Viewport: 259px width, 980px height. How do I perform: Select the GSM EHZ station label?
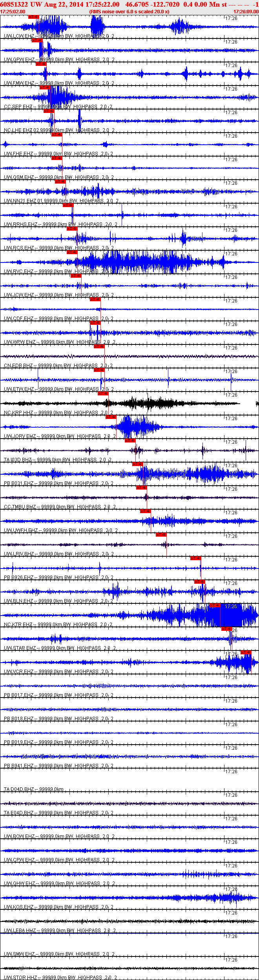[x=59, y=177]
